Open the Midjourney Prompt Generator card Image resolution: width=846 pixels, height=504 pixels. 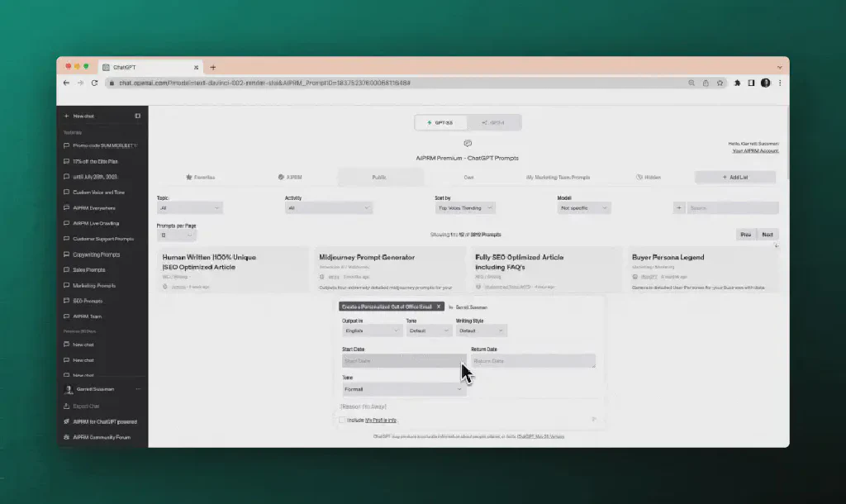pyautogui.click(x=390, y=270)
